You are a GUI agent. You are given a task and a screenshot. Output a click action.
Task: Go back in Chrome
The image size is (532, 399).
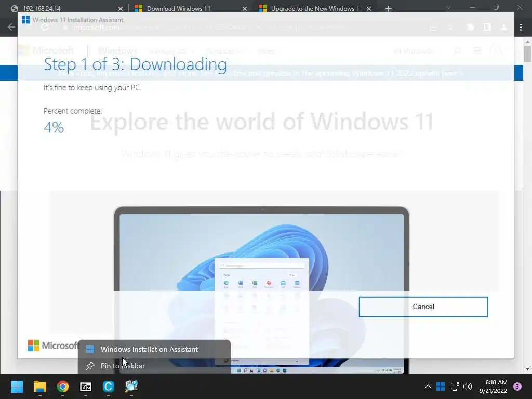tap(11, 27)
